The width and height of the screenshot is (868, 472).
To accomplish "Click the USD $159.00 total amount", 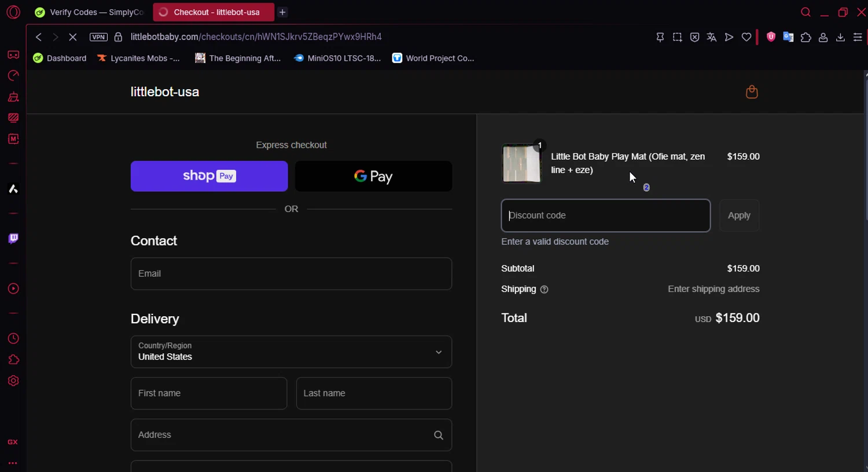I will [727, 318].
